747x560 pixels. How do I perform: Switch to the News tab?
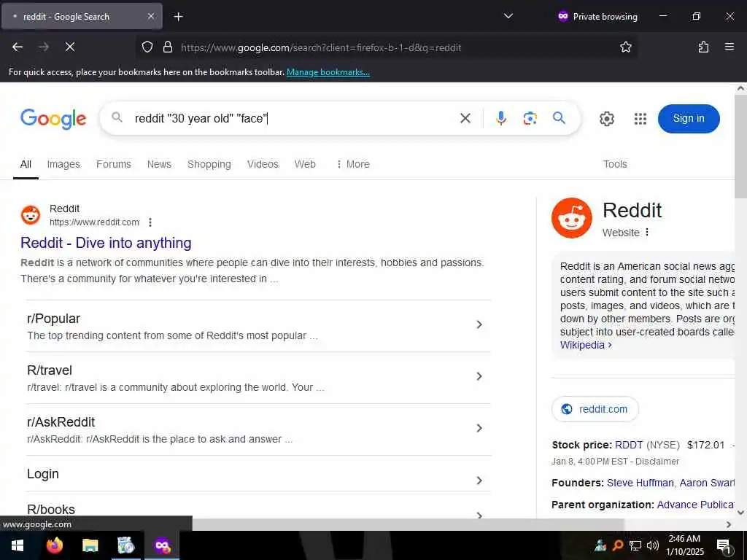(159, 164)
